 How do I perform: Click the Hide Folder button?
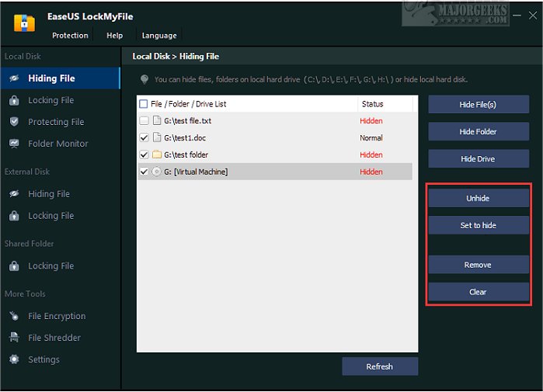click(479, 131)
